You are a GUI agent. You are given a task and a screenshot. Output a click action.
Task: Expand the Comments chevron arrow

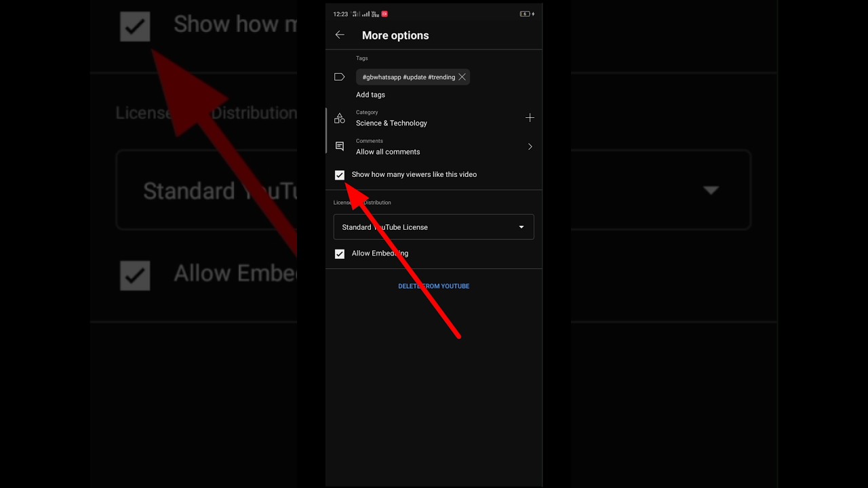(530, 146)
